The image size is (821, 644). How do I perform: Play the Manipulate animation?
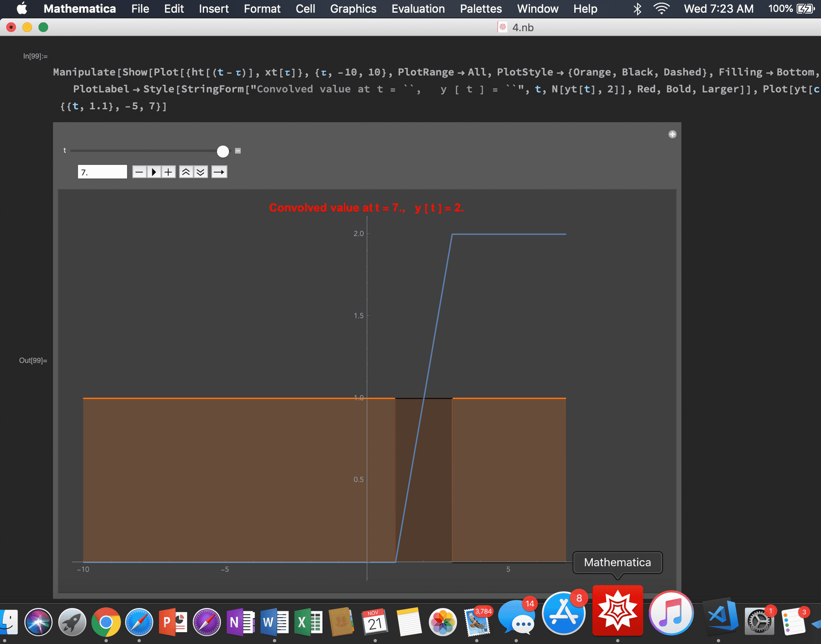[x=154, y=172]
